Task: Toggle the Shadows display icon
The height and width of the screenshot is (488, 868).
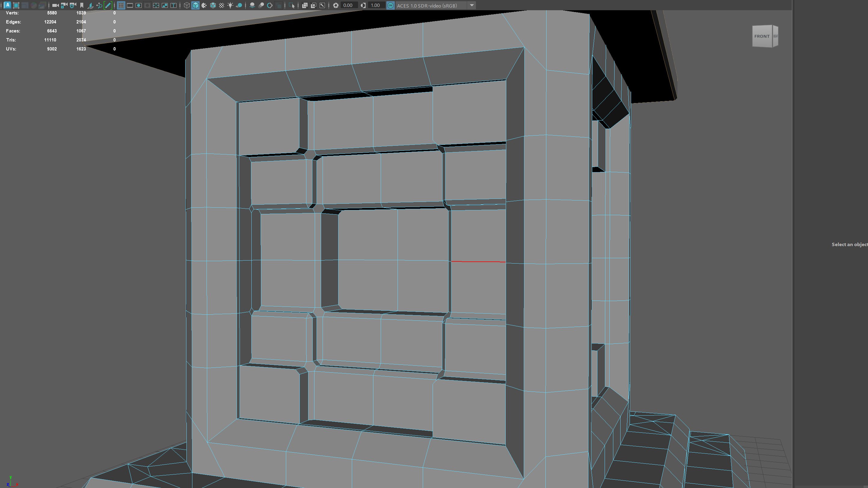Action: click(239, 5)
